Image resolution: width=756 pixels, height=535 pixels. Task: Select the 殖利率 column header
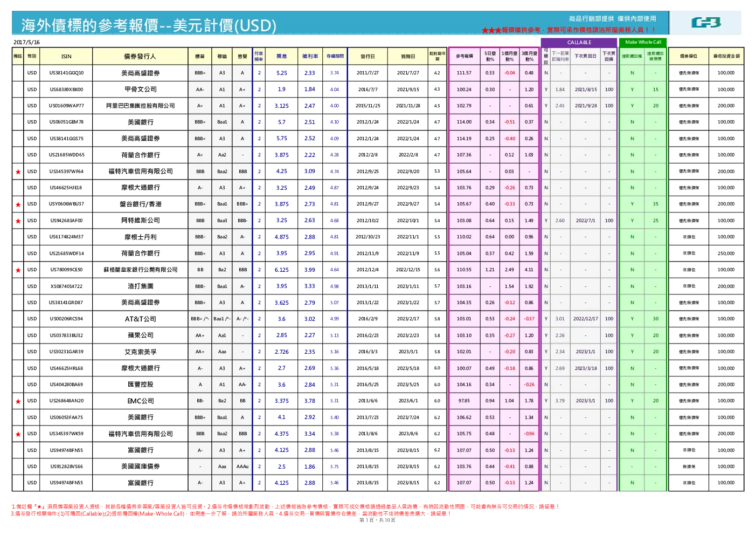[310, 56]
